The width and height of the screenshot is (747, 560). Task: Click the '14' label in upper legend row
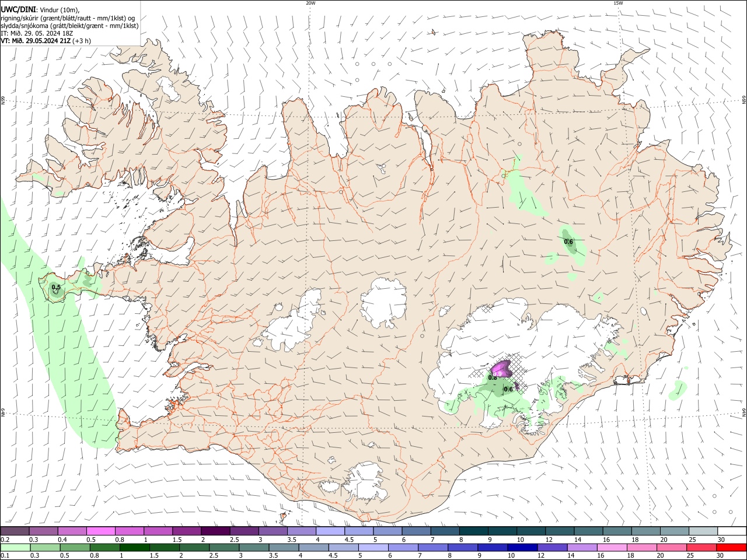pyautogui.click(x=578, y=540)
